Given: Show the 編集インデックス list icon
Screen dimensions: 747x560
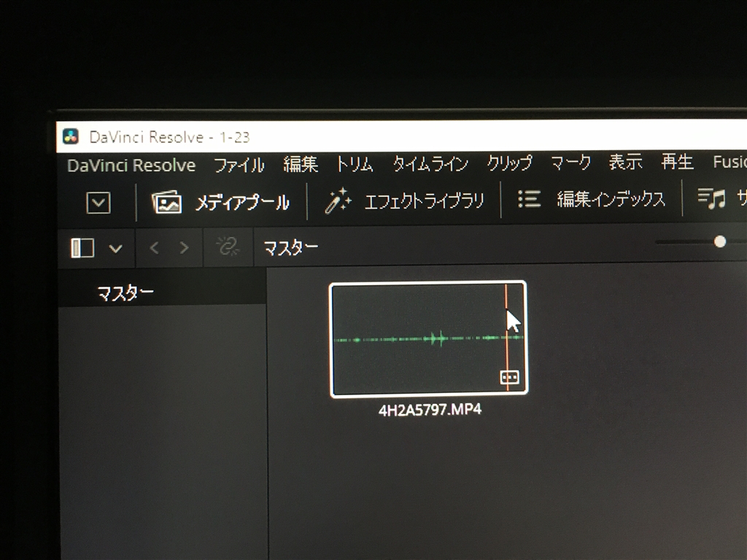Looking at the screenshot, I should click(529, 199).
